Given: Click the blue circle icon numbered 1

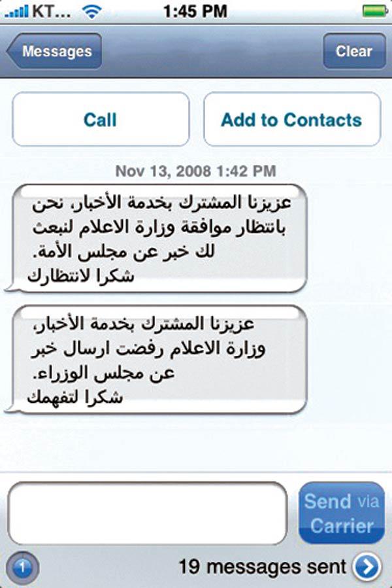Looking at the screenshot, I should pos(22,566).
